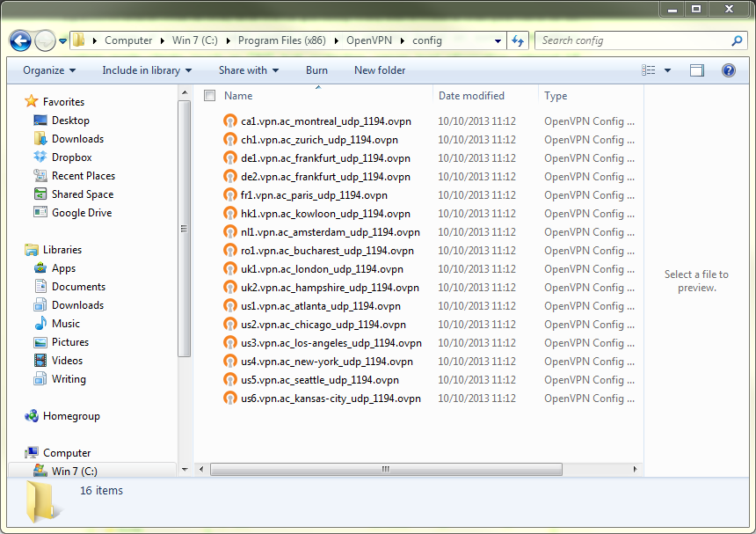Click the us3 los-angeles OpenVPN file icon
756x534 pixels.
coord(230,343)
